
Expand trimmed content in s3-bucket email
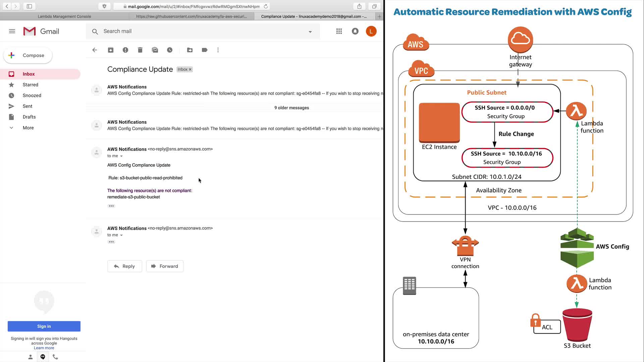point(111,206)
